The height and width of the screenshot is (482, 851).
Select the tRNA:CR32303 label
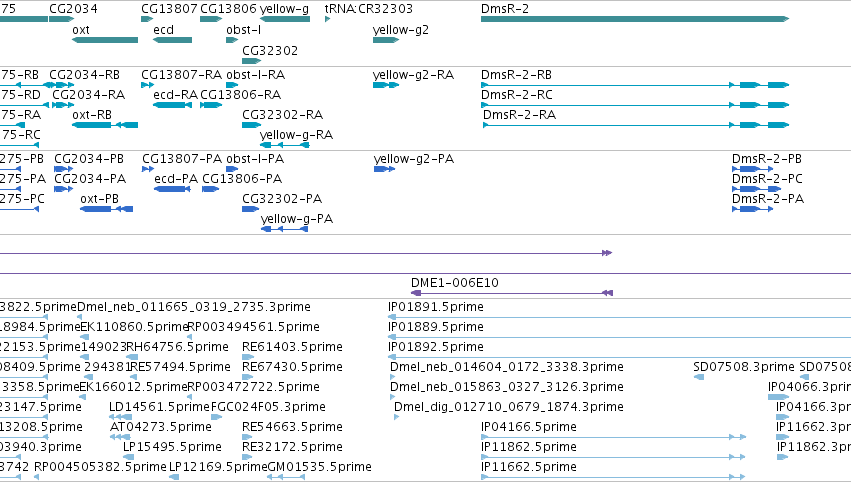[x=369, y=9]
